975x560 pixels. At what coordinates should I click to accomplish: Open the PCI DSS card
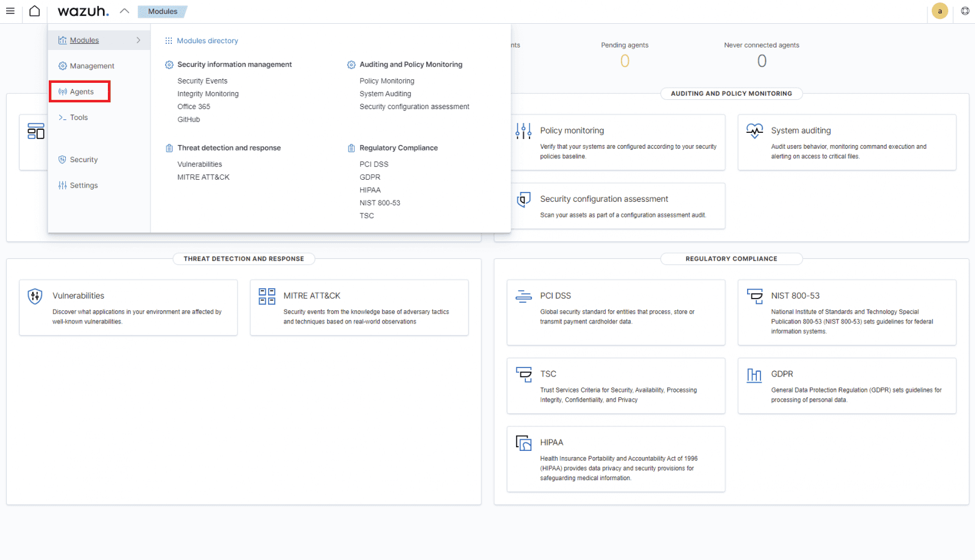pos(615,313)
